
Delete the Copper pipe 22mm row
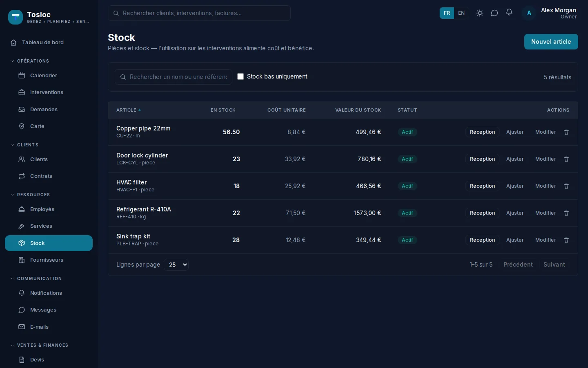point(566,132)
